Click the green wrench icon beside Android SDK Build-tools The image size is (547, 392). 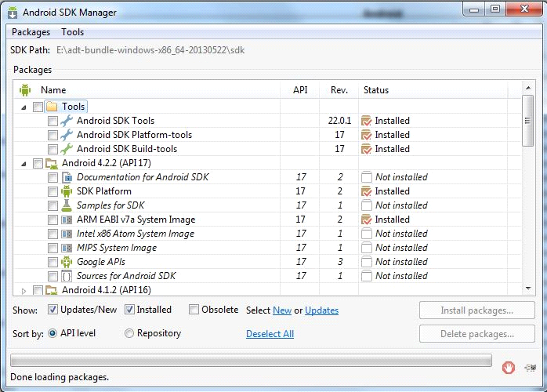[x=67, y=149]
